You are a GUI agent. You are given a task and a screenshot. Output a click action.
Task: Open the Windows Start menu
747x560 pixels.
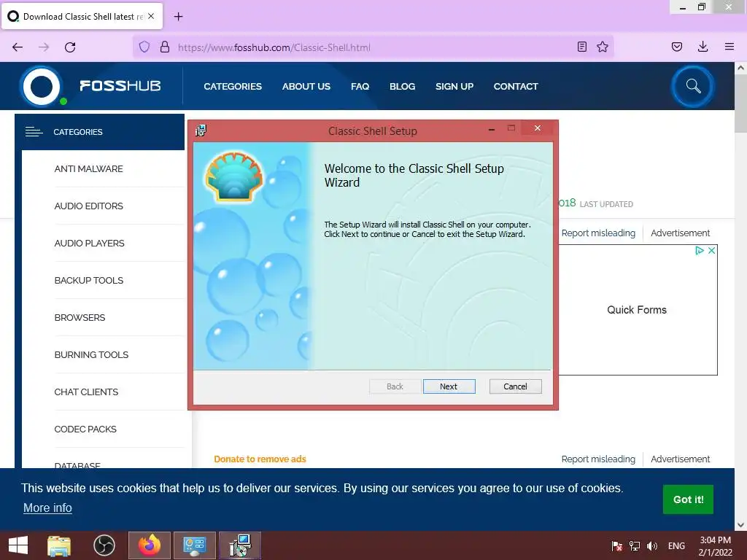[x=18, y=545]
